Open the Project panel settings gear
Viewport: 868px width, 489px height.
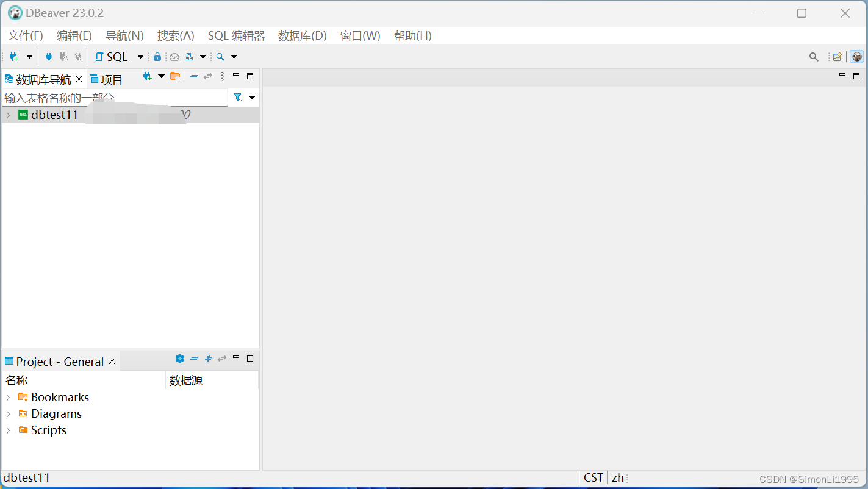coord(180,359)
